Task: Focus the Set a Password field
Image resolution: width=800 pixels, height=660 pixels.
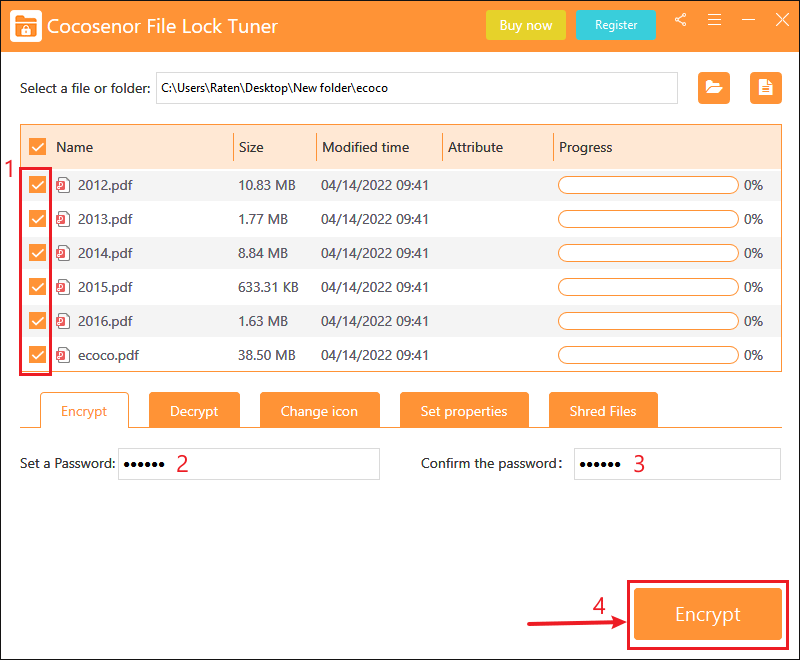Action: tap(249, 464)
